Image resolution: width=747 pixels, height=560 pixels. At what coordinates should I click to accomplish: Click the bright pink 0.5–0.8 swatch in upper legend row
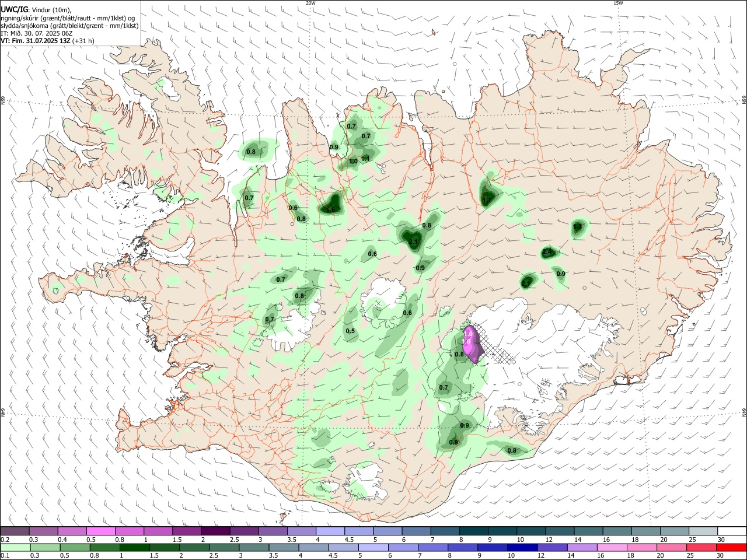(101, 531)
